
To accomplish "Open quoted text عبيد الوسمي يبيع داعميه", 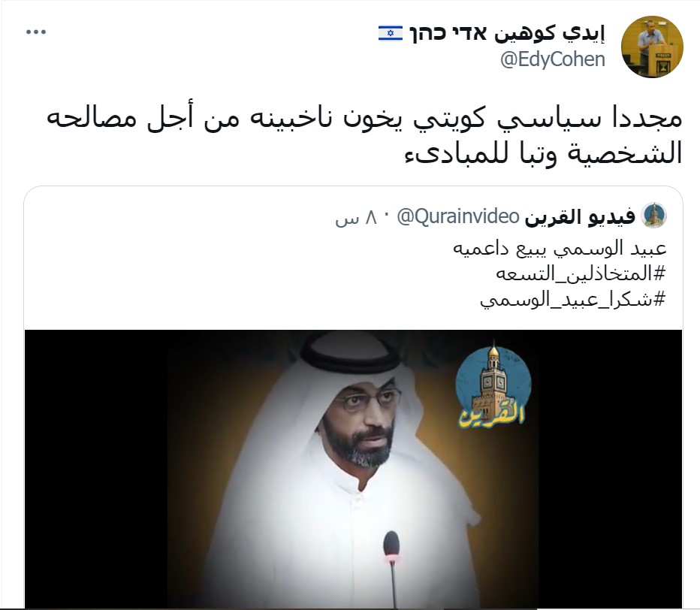I will 560,248.
